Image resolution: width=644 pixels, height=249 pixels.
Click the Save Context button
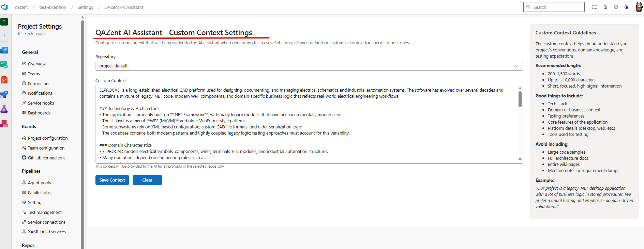(112, 180)
